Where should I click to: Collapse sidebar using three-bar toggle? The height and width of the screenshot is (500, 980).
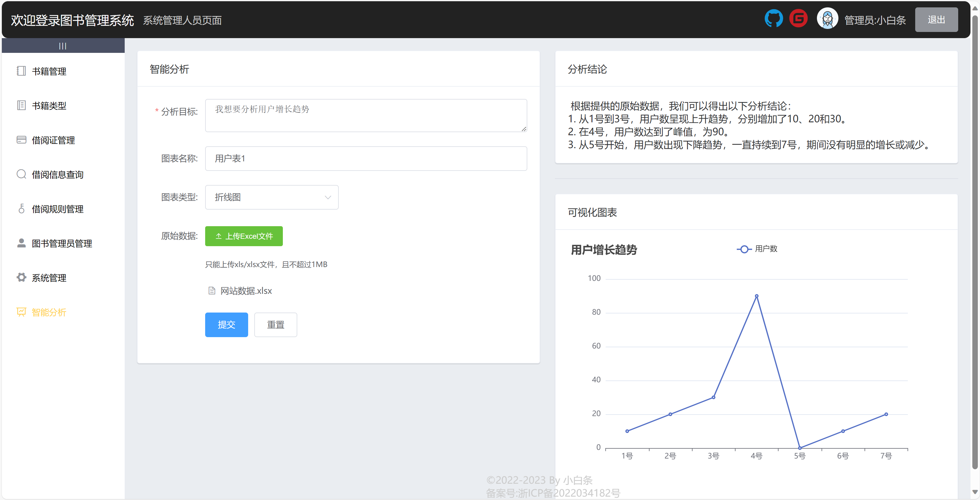(63, 46)
